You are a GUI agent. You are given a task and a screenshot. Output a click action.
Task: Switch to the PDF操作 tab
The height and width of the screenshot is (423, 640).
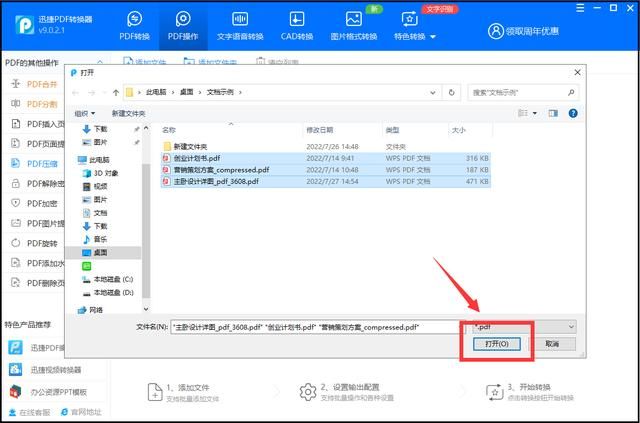(x=183, y=25)
